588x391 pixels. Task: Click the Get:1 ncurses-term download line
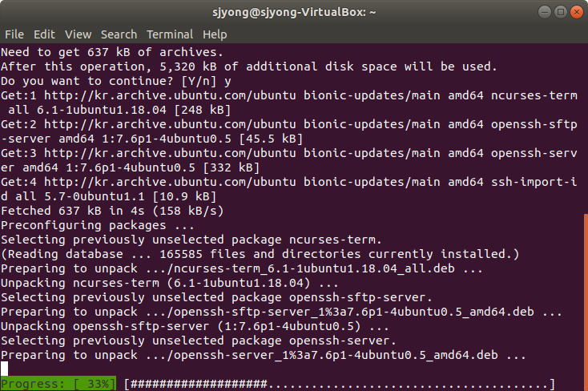(289, 95)
